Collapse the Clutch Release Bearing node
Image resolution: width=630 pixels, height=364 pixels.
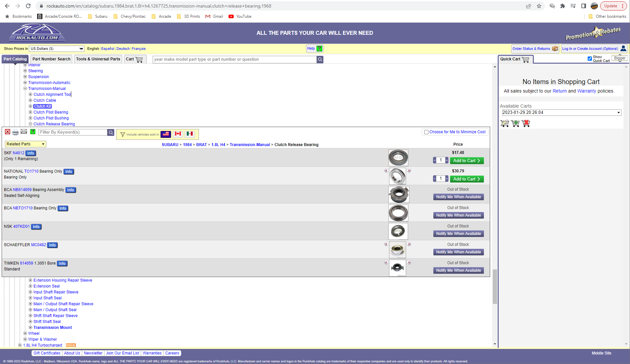(30, 124)
